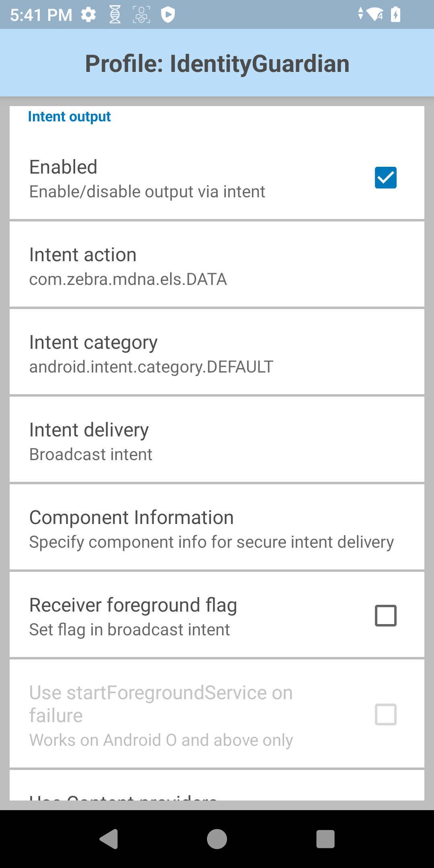The image size is (434, 868).
Task: Tap the shield play status icon
Action: coord(168,15)
